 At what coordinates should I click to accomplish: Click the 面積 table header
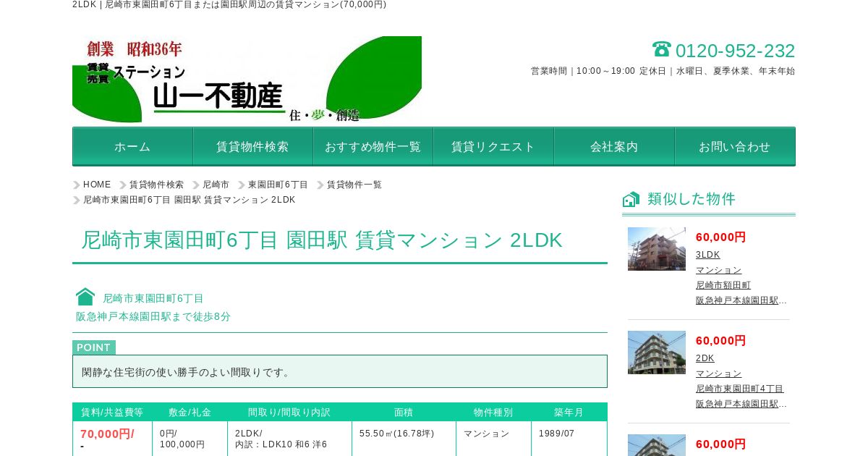pyautogui.click(x=404, y=412)
